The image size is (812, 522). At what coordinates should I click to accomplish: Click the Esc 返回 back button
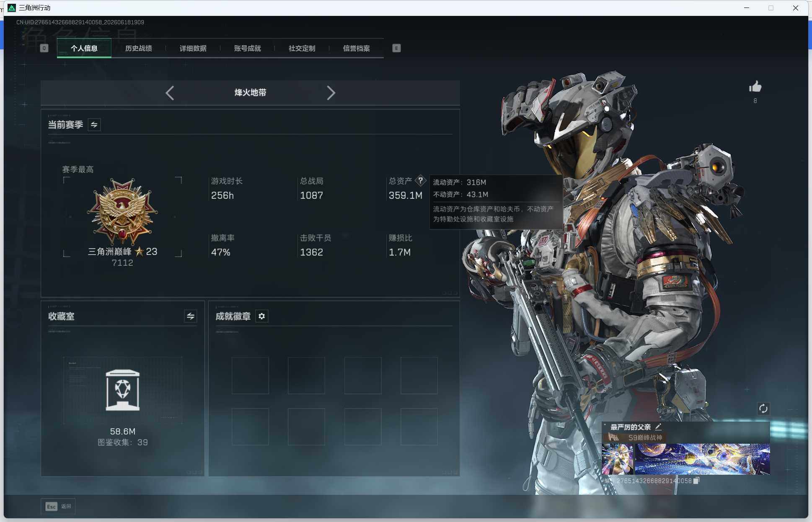click(x=58, y=507)
